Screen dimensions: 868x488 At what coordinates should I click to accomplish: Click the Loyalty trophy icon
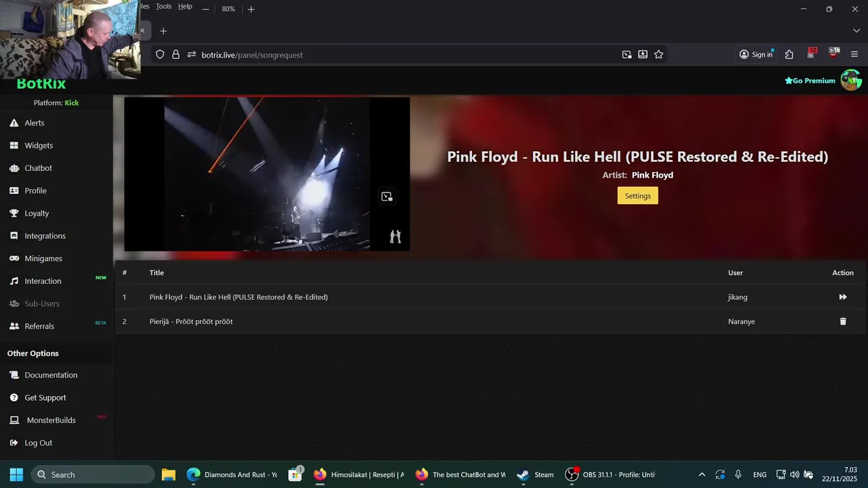click(x=14, y=213)
